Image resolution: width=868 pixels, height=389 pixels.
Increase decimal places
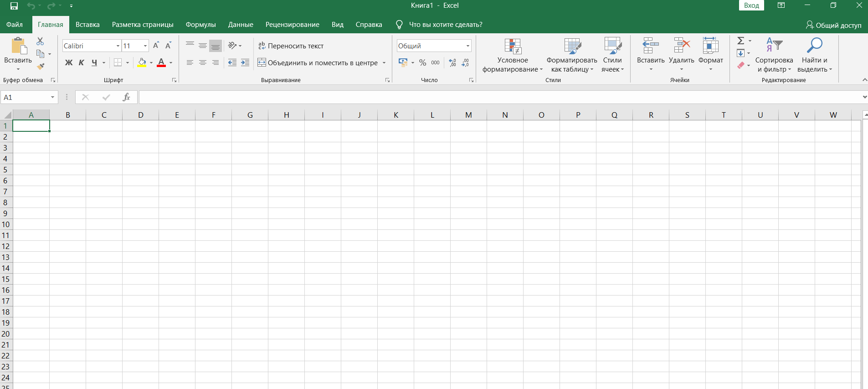click(452, 62)
